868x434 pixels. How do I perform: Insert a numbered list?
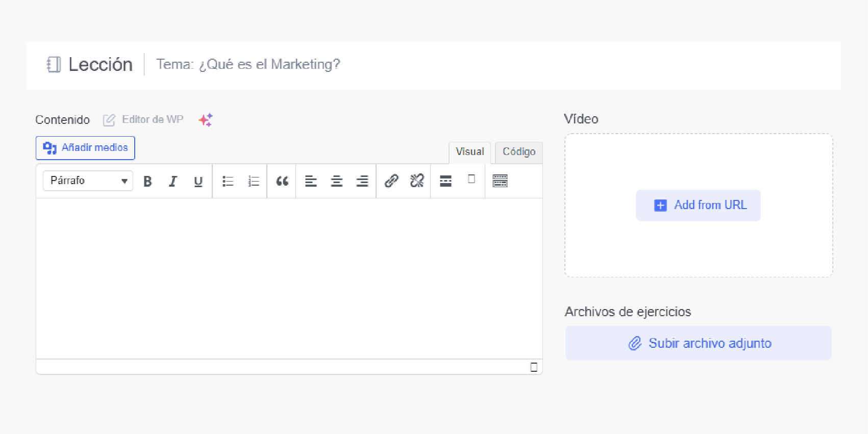tap(253, 181)
